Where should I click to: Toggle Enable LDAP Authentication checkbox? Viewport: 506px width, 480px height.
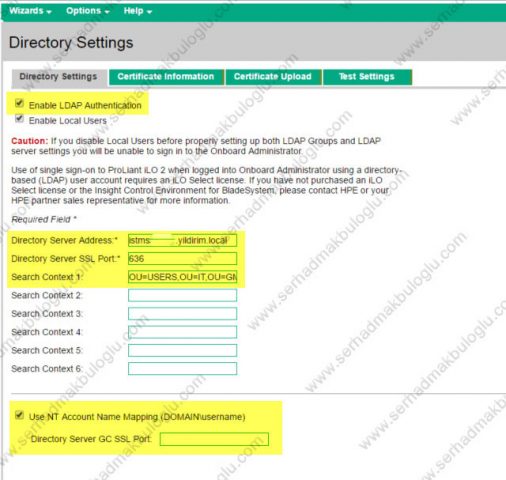20,103
